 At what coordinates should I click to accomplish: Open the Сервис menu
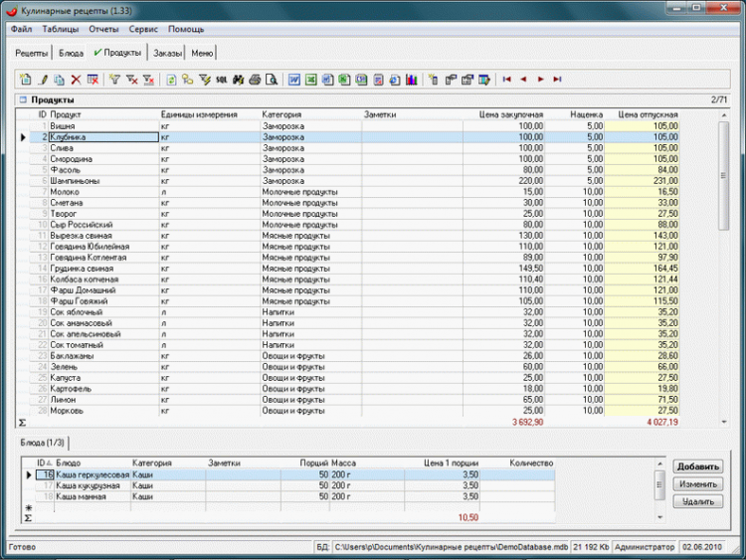click(x=143, y=30)
